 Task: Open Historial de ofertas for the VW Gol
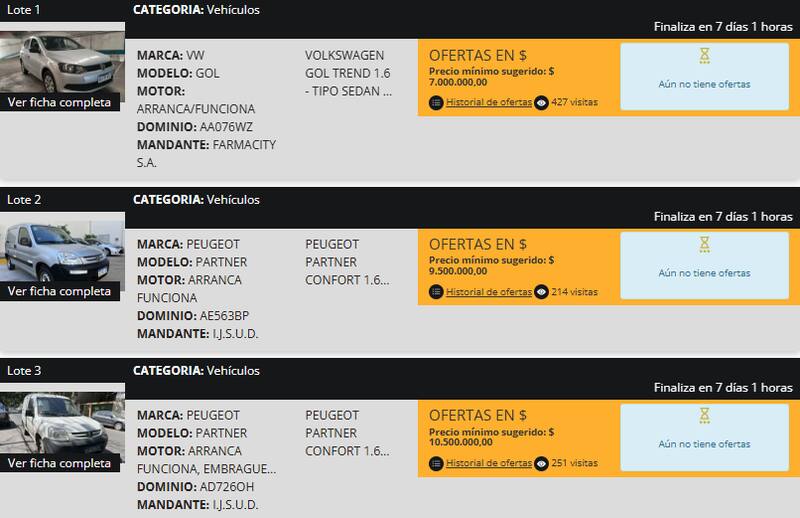click(489, 102)
